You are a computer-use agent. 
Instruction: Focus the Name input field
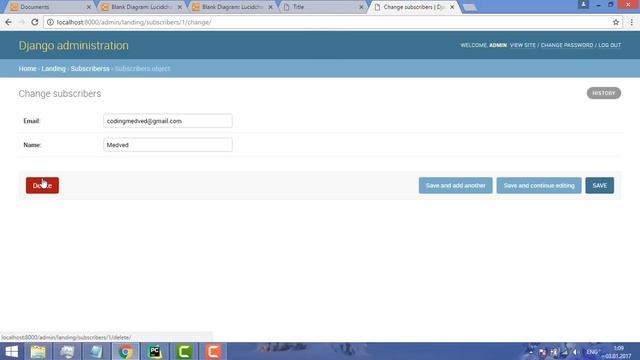(168, 145)
